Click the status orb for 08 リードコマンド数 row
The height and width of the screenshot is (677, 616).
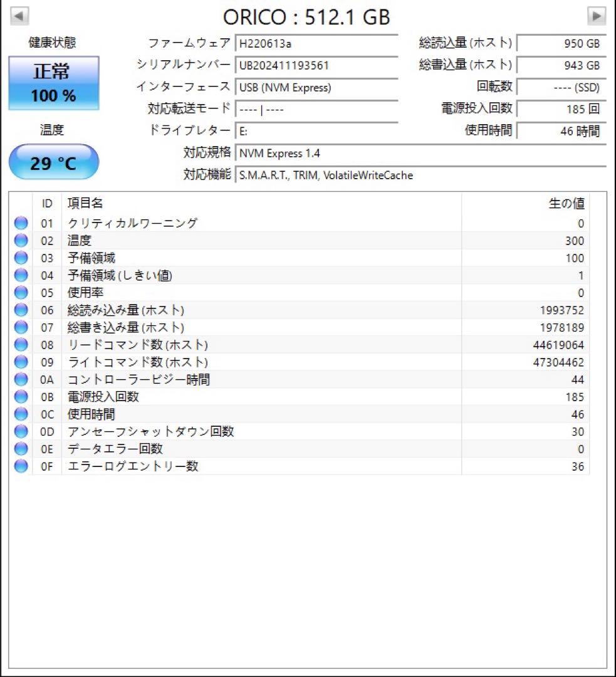(x=21, y=345)
